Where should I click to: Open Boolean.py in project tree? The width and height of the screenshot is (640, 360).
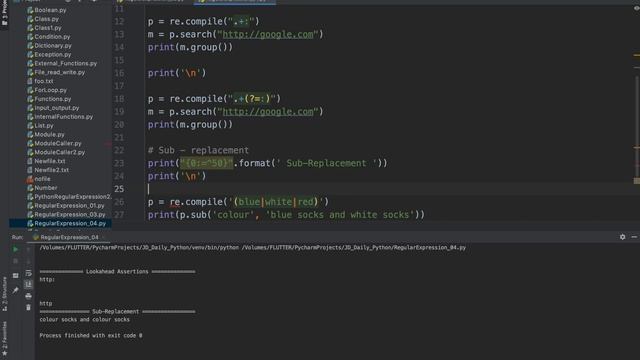tap(50, 10)
